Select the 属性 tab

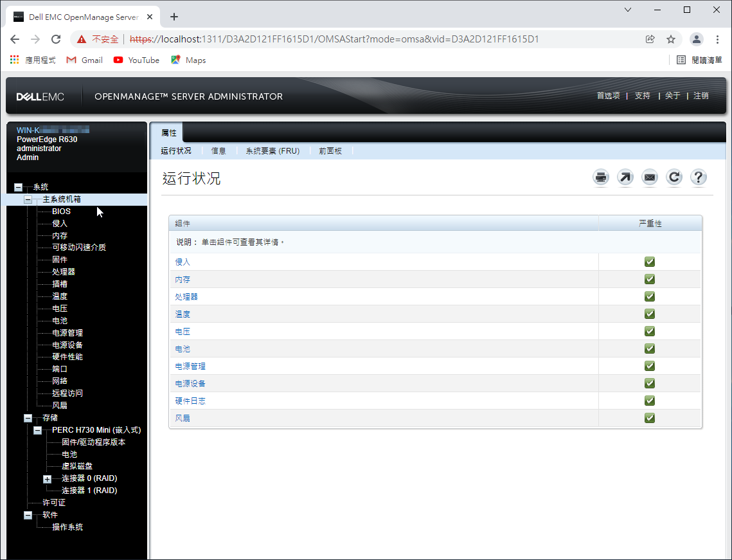click(168, 133)
